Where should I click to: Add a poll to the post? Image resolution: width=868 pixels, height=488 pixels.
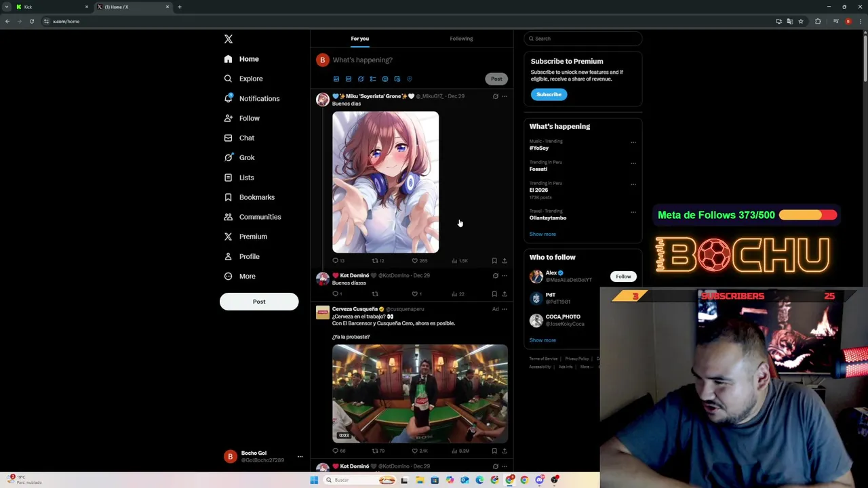373,79
